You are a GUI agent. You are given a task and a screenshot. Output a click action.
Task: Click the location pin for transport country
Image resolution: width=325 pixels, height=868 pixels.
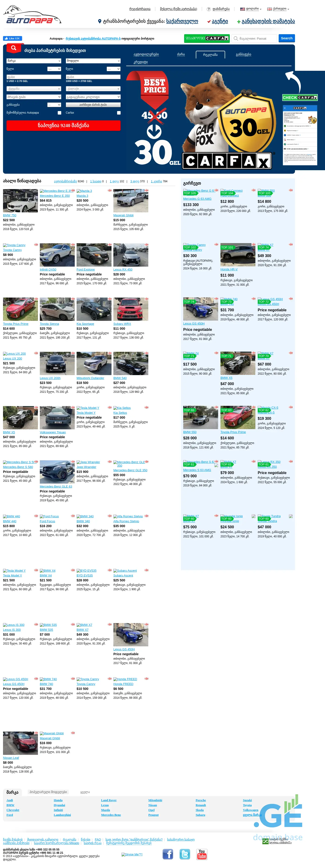coord(100,21)
